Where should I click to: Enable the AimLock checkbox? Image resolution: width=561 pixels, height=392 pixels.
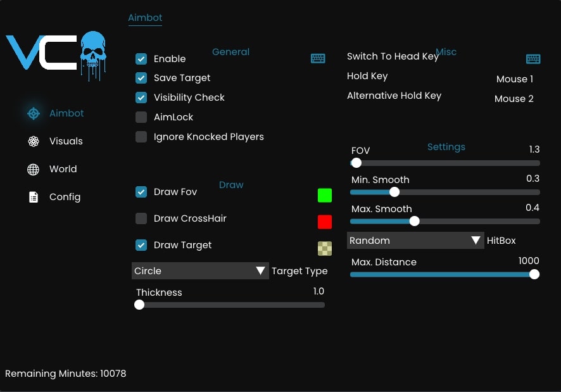coord(141,117)
